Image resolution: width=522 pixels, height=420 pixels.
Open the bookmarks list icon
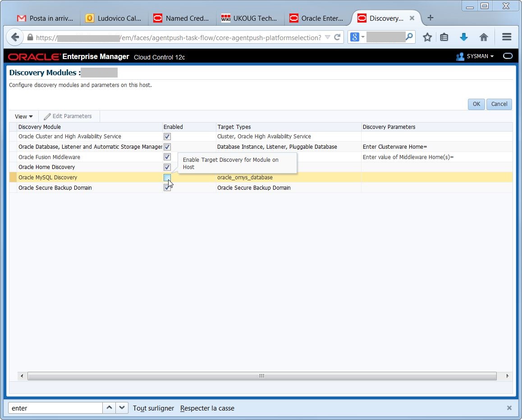[444, 37]
